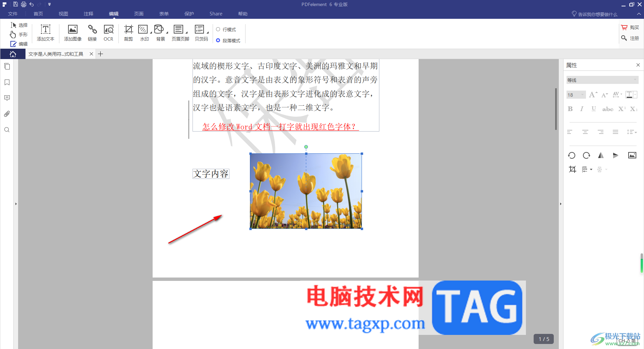Switch to the 表单 (Form) ribbon tab
This screenshot has width=644, height=349.
click(x=164, y=14)
